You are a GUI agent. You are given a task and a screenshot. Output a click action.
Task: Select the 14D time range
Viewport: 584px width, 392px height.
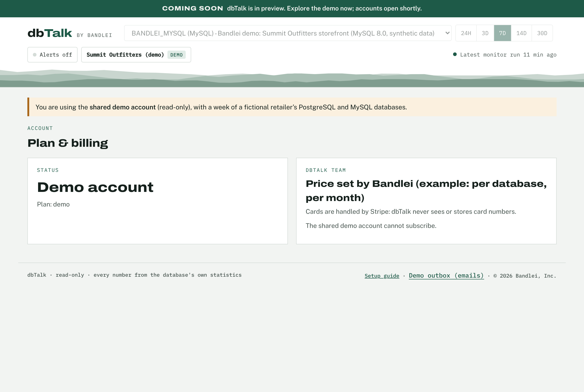point(521,33)
